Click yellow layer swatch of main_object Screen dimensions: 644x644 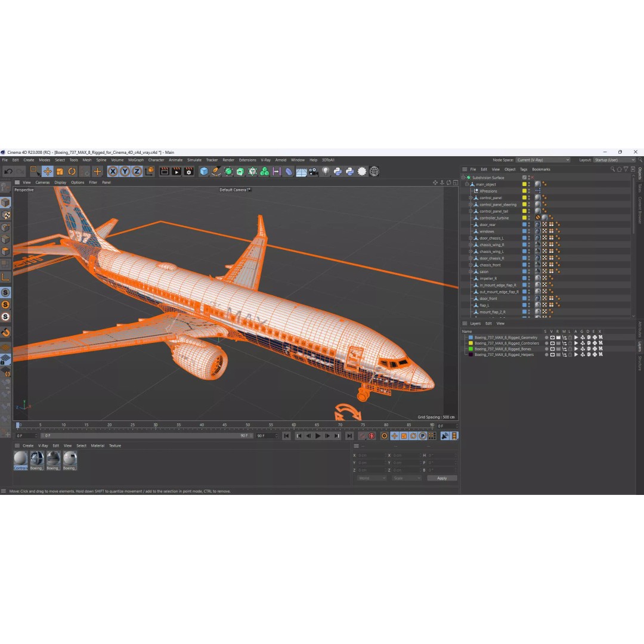coord(525,184)
